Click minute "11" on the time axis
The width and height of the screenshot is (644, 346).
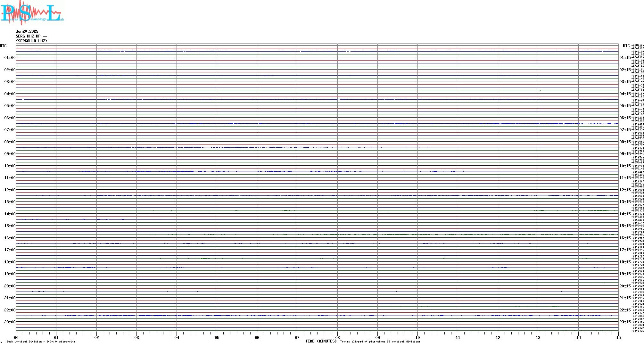(x=458, y=337)
